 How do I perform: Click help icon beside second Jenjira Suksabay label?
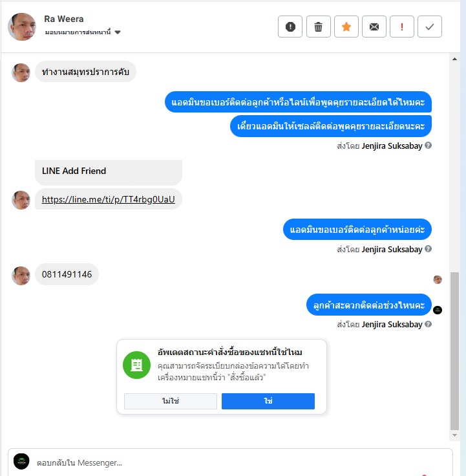[428, 249]
